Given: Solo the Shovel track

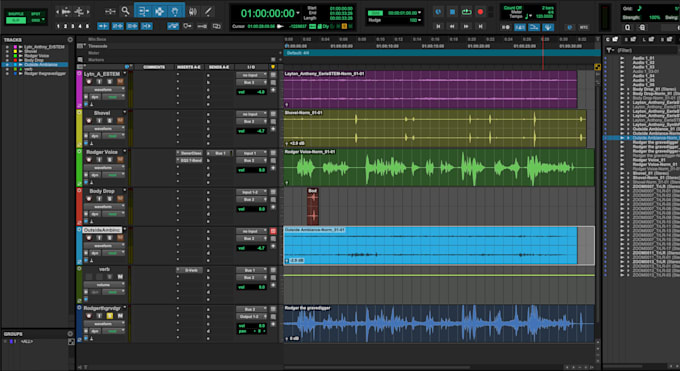Looking at the screenshot, I should pos(109,121).
